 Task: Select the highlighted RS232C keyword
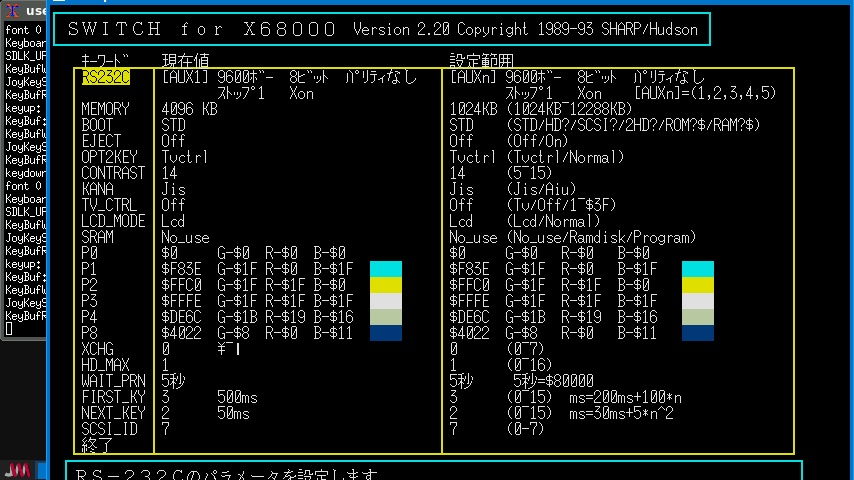(x=104, y=77)
